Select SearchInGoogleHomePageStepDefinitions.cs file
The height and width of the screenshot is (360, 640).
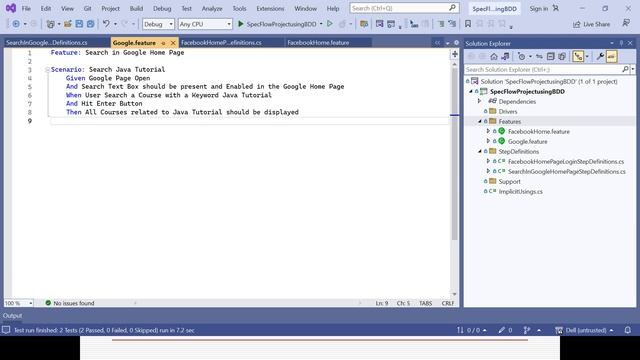coord(567,171)
